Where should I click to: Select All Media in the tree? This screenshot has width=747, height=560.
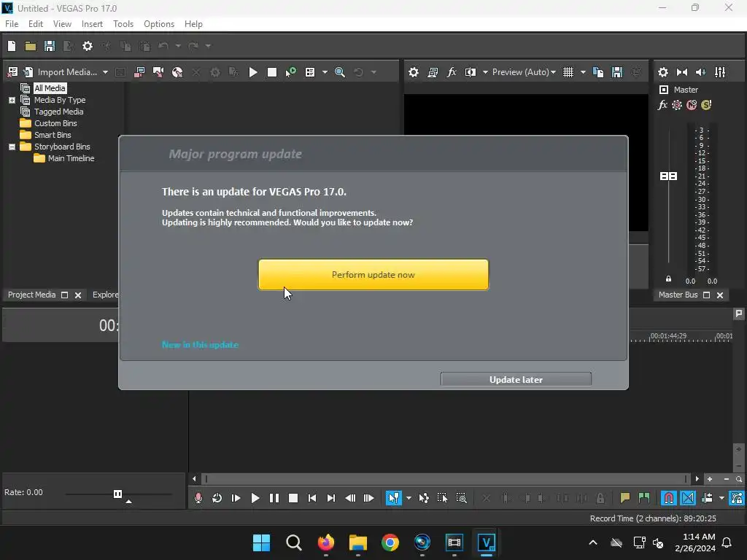click(x=50, y=88)
